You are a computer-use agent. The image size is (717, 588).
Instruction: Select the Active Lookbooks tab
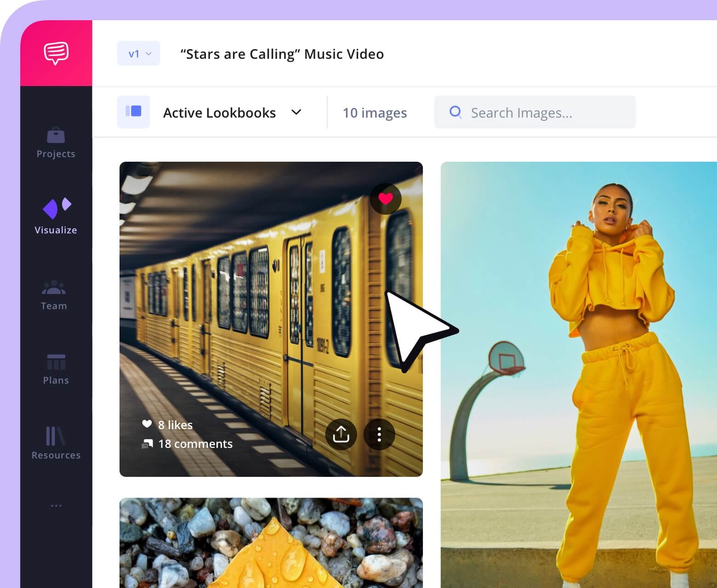pos(220,113)
